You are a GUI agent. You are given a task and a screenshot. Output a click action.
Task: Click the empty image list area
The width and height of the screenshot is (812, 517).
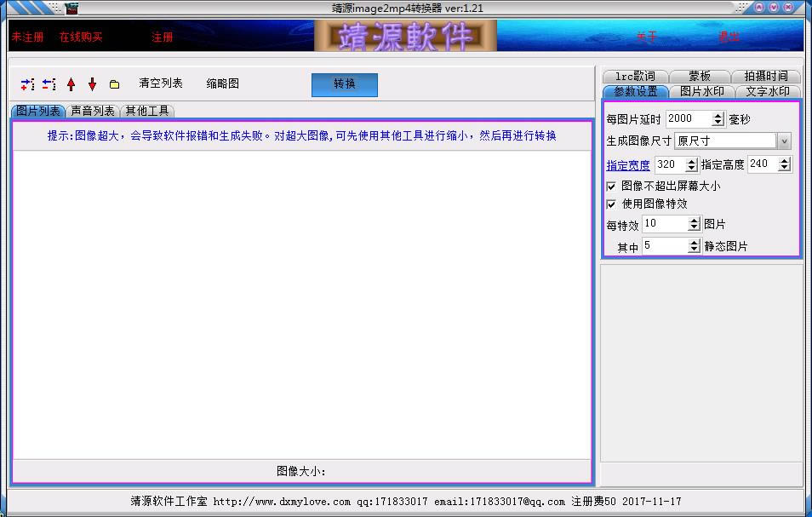302,305
